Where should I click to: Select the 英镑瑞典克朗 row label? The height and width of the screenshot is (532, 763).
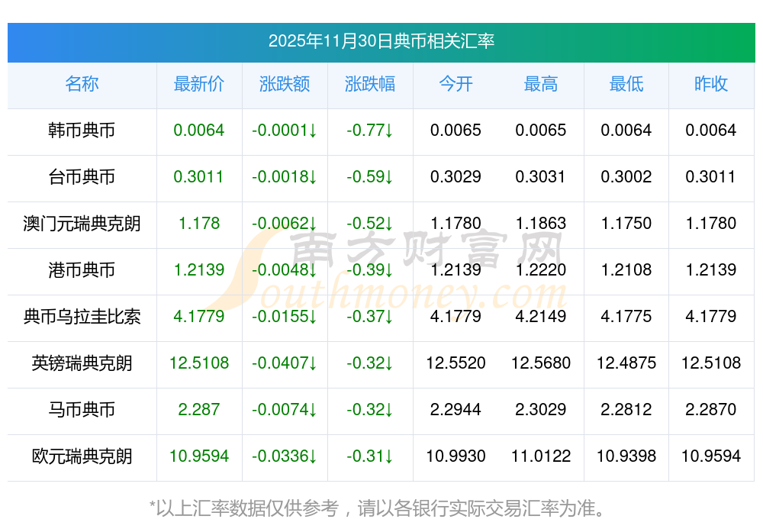[82, 363]
